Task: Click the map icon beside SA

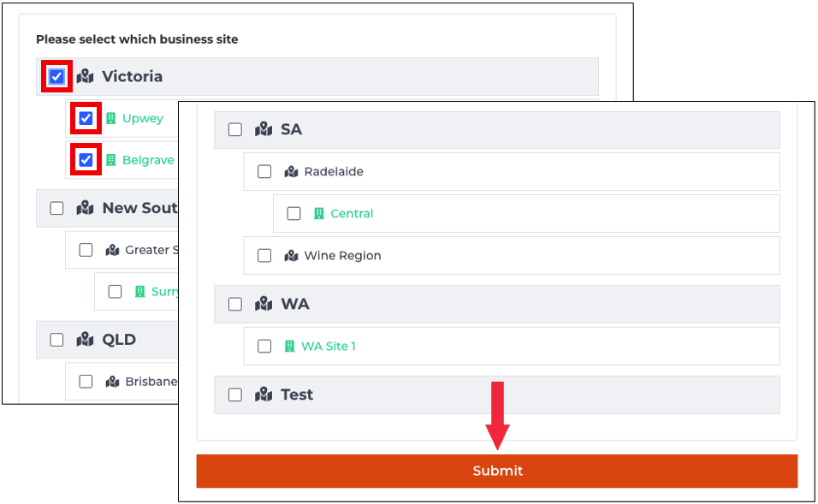Action: [263, 129]
